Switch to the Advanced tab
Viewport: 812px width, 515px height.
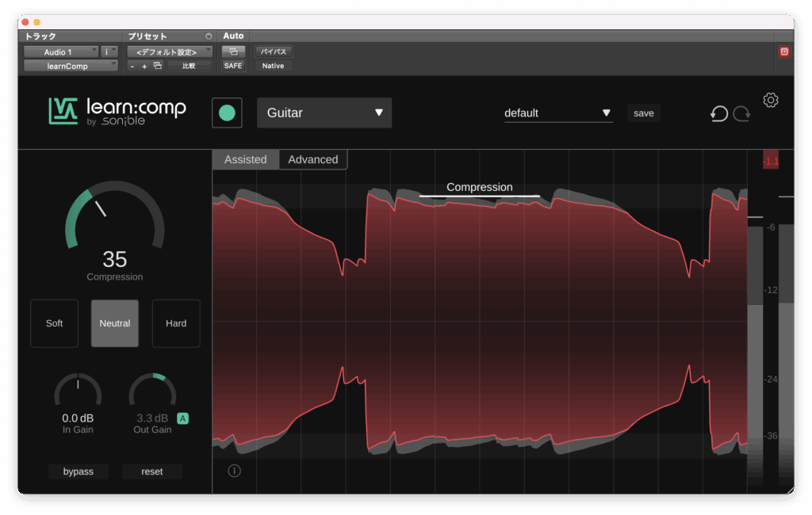[x=313, y=159]
